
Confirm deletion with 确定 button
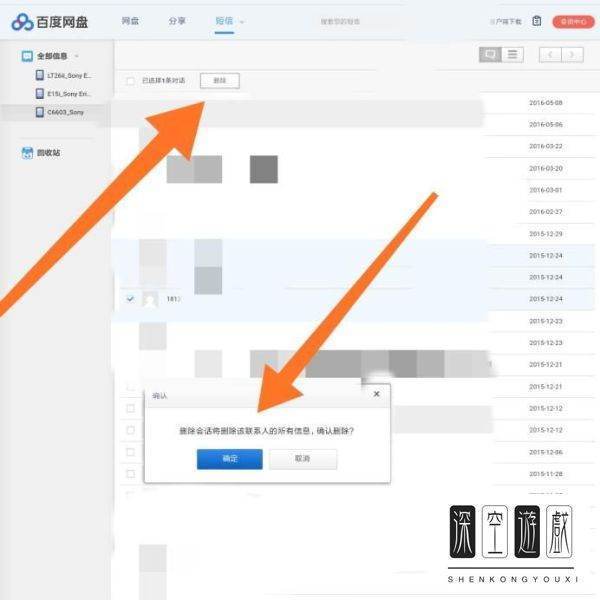(229, 459)
